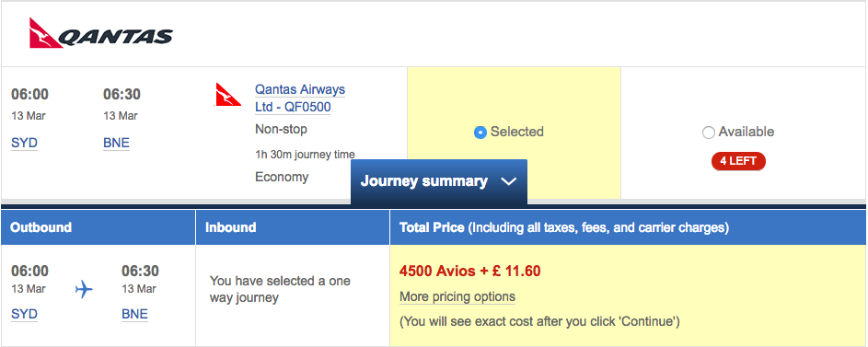
Task: Click the red 4500 Avios + £ 11.60 price
Action: tap(470, 272)
